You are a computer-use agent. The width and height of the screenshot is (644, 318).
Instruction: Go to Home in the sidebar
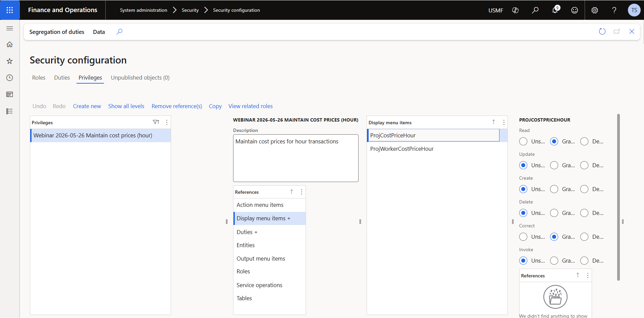point(10,44)
